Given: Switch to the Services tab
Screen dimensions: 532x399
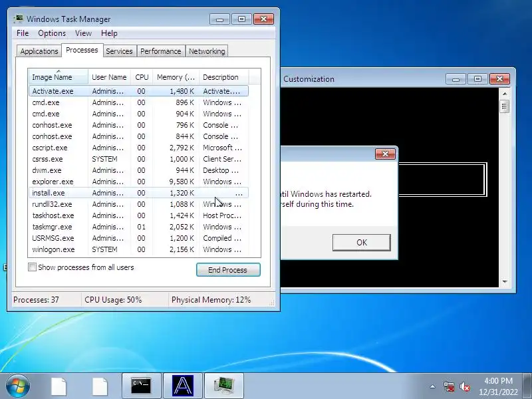Looking at the screenshot, I should [x=120, y=51].
